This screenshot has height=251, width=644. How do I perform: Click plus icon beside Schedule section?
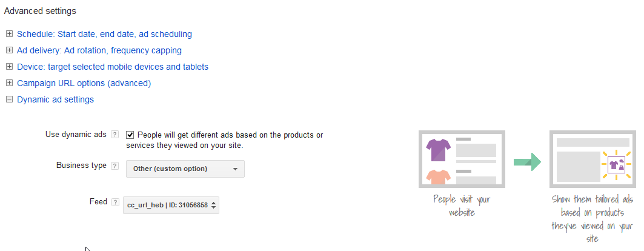point(10,34)
